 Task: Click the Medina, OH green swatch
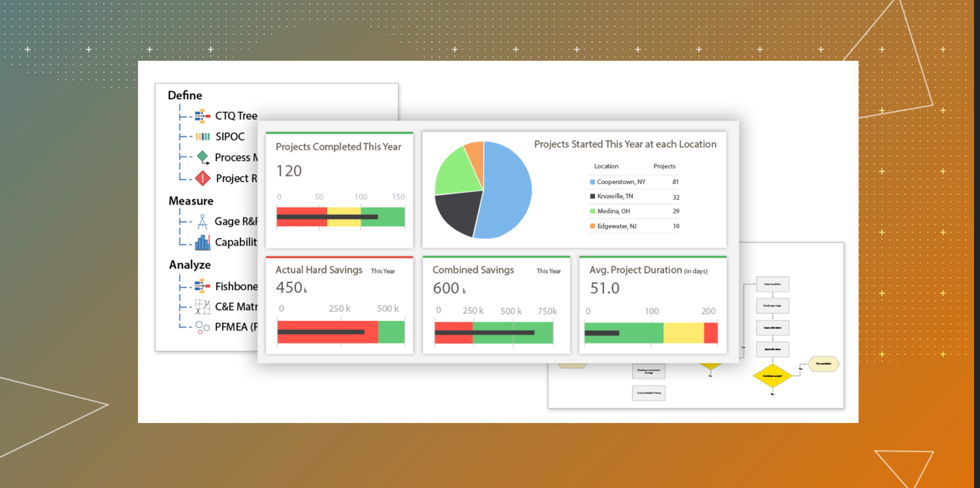(x=592, y=211)
